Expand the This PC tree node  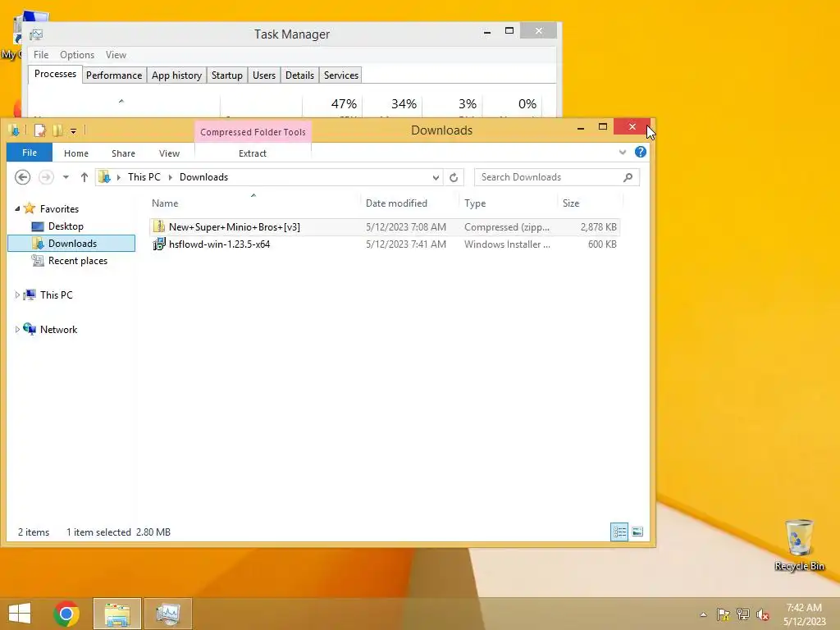[17, 294]
